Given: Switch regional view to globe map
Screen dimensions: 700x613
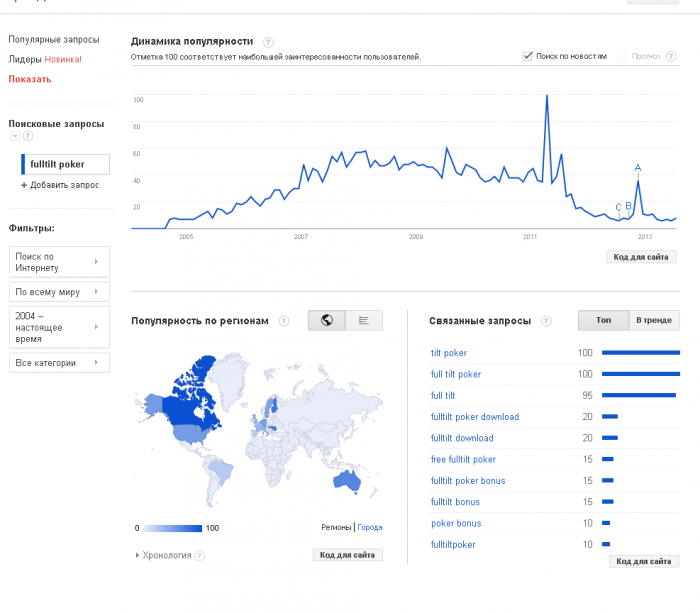Looking at the screenshot, I should coord(327,320).
